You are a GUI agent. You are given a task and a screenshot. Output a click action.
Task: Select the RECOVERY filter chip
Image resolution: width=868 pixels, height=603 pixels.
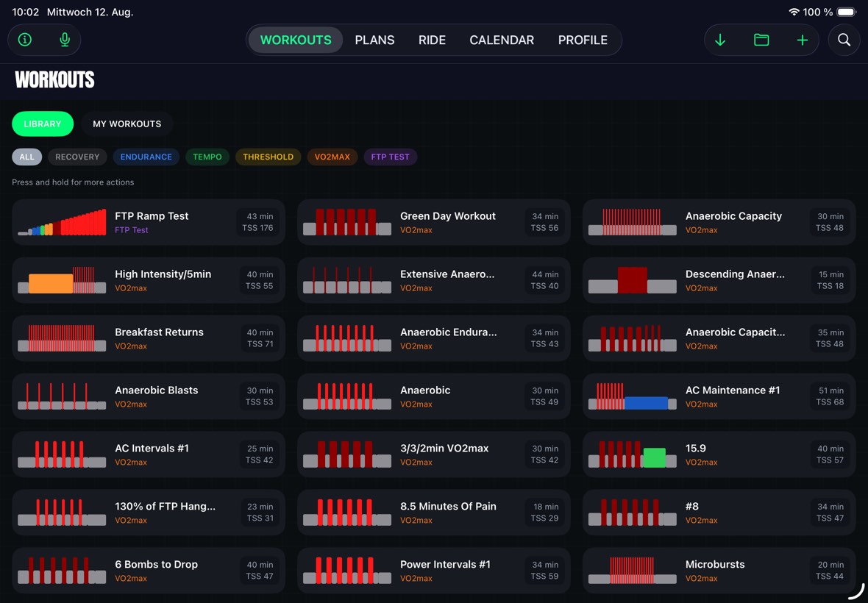click(x=77, y=157)
